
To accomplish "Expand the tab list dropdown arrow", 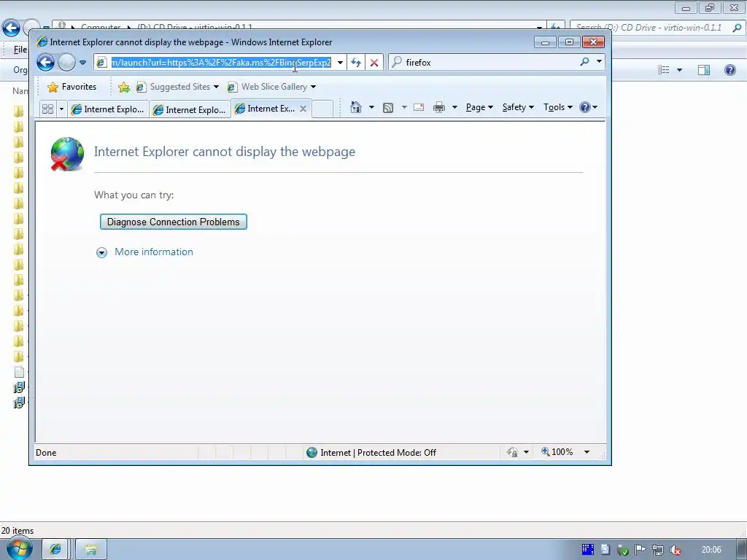I will pyautogui.click(x=61, y=109).
